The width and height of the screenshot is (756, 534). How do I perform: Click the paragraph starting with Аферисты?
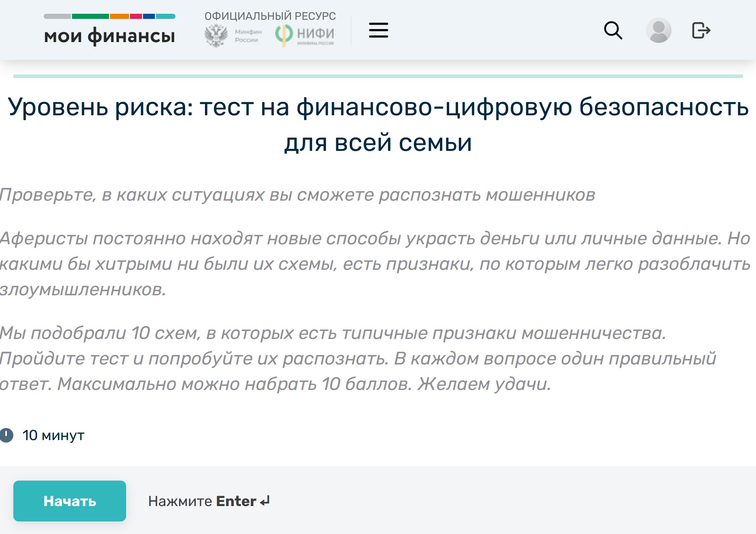tap(375, 264)
